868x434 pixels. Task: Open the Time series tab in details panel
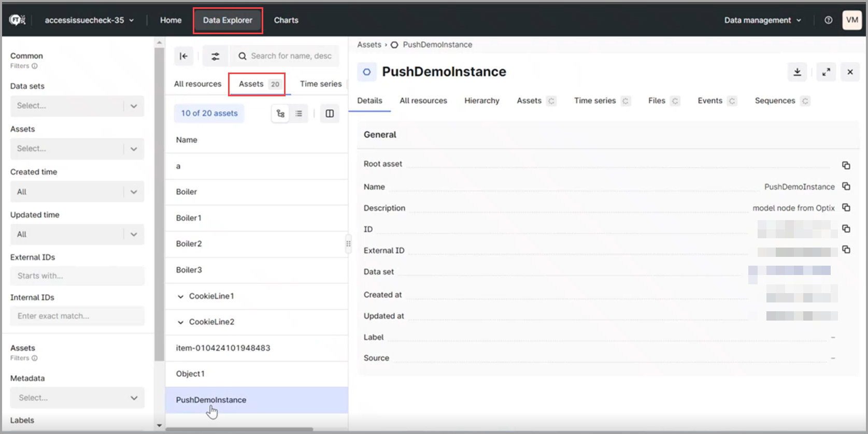(602, 100)
